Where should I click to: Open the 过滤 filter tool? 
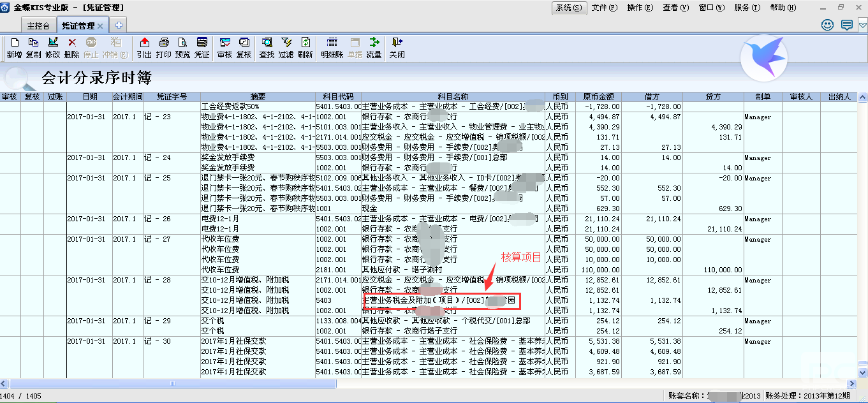[286, 48]
